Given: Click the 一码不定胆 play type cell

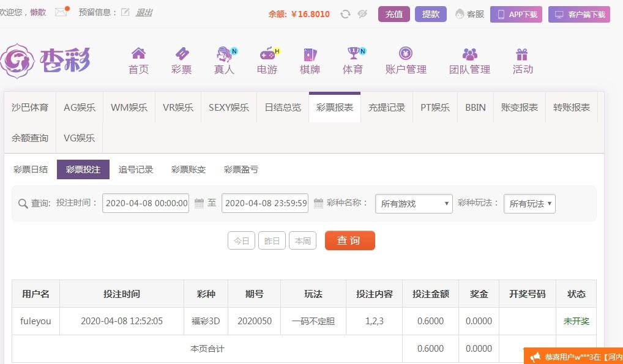Looking at the screenshot, I should click(313, 321).
